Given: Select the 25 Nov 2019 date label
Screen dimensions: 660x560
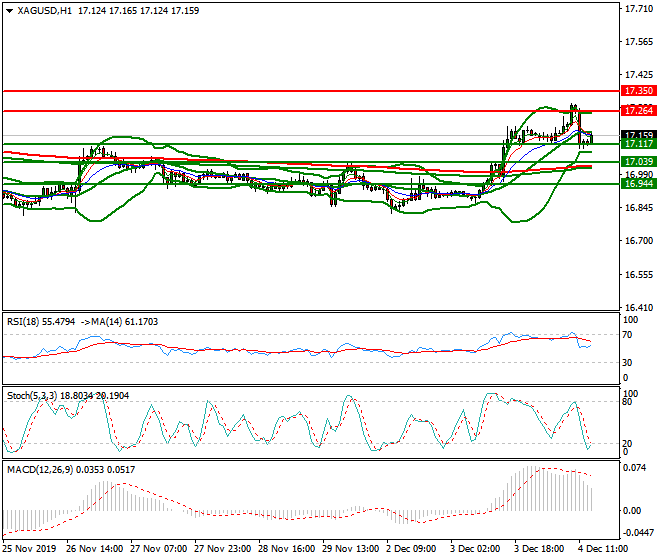Looking at the screenshot, I should 29,549.
